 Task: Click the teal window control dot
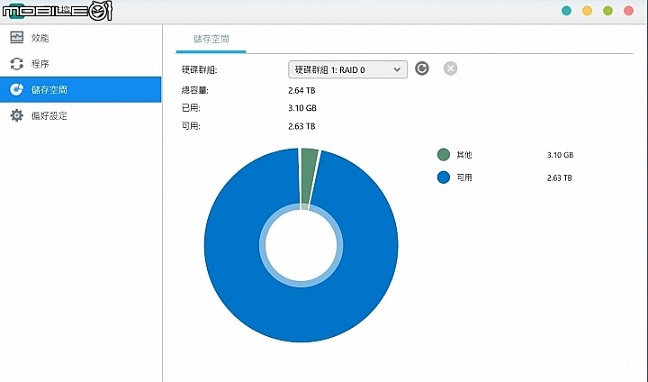pos(567,11)
